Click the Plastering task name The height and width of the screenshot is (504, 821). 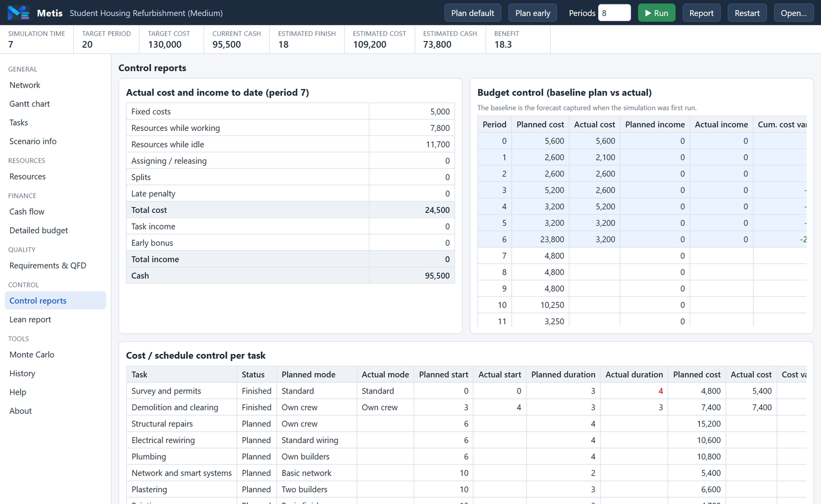pos(149,489)
